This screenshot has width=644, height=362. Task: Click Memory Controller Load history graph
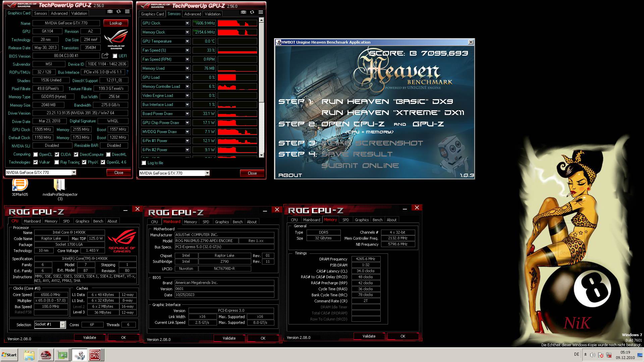coord(237,86)
